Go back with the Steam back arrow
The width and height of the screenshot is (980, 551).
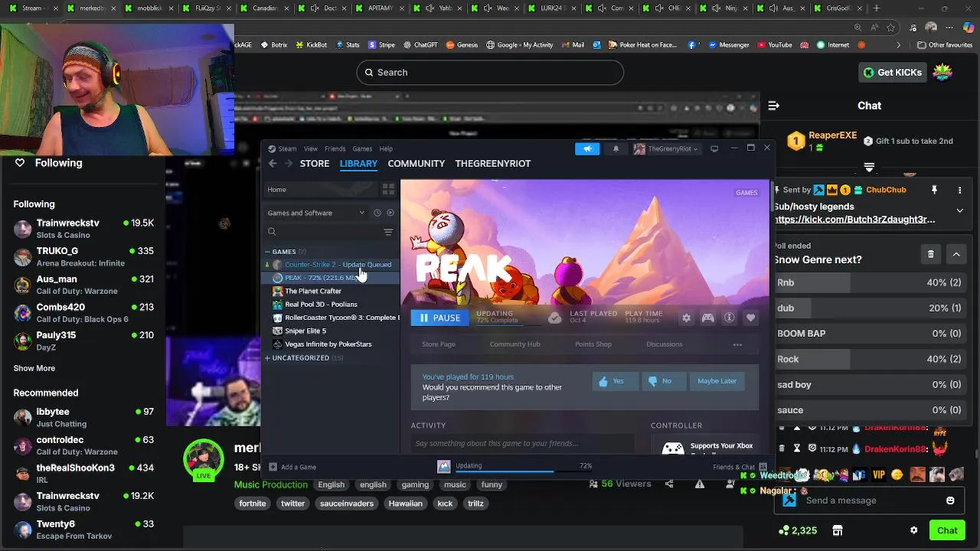point(273,164)
